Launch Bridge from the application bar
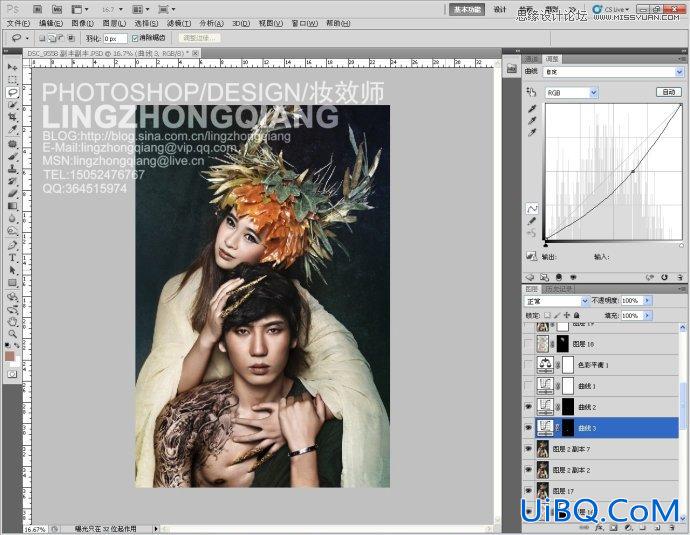The width and height of the screenshot is (690, 535). 38,9
